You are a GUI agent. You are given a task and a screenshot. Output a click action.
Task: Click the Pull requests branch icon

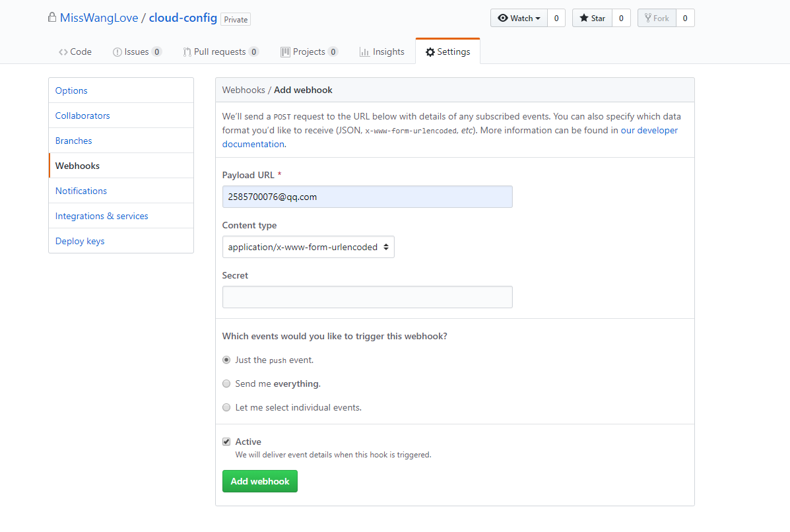[187, 52]
